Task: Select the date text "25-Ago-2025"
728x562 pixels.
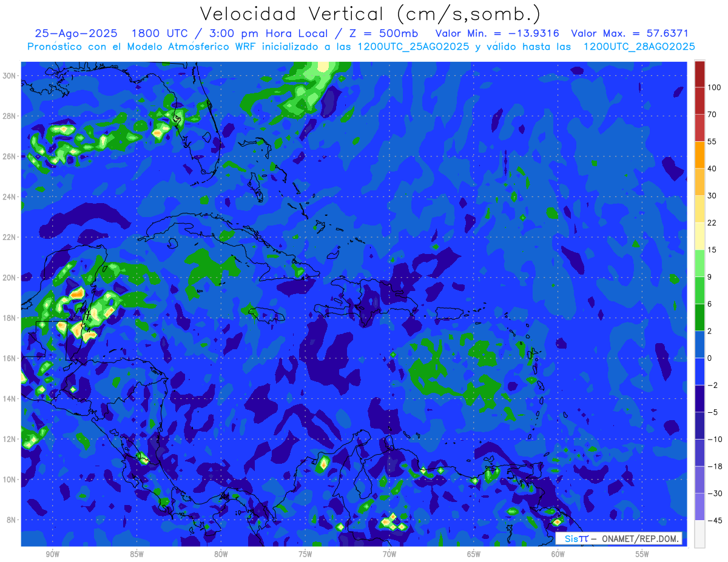Action: coord(76,33)
